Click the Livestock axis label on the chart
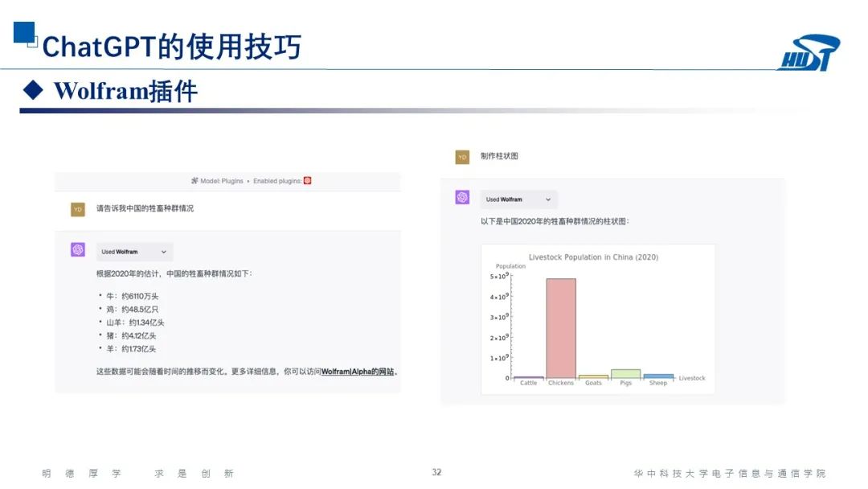This screenshot has width=868, height=489. (x=692, y=378)
